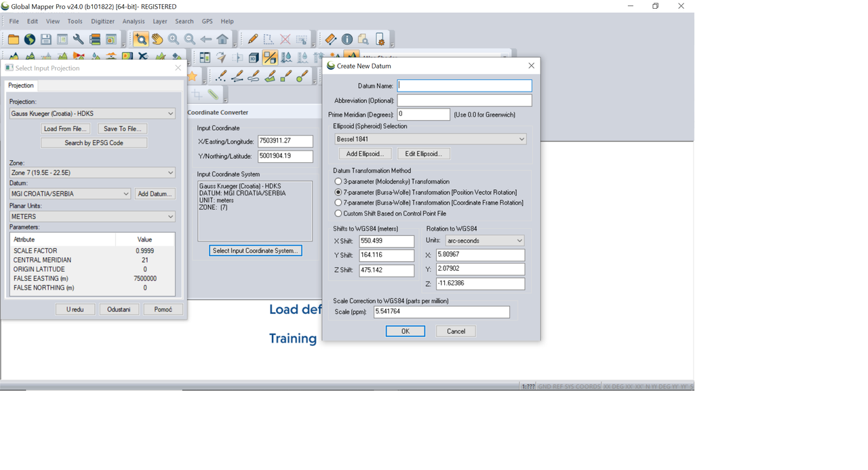The image size is (868, 470).
Task: Click the 3D view cube icon
Action: [x=254, y=58]
